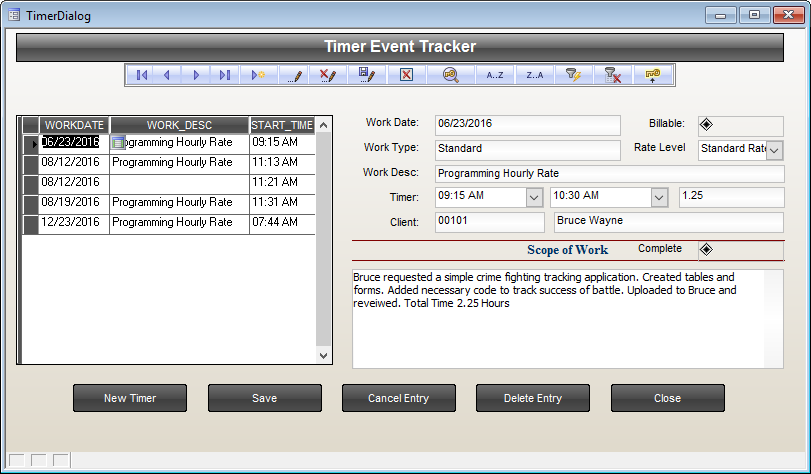Click the delete record red X icon

[x=406, y=75]
